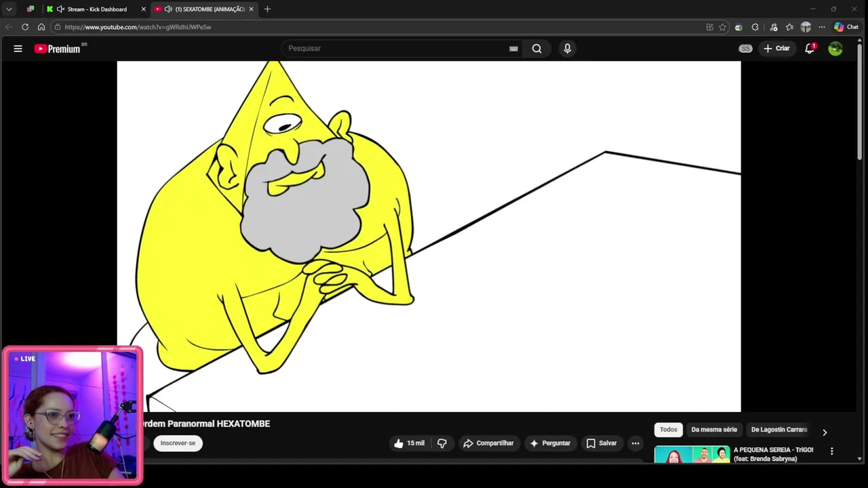Click the Inscrever-se subscribe button
Viewport: 868px width, 488px height.
(178, 443)
